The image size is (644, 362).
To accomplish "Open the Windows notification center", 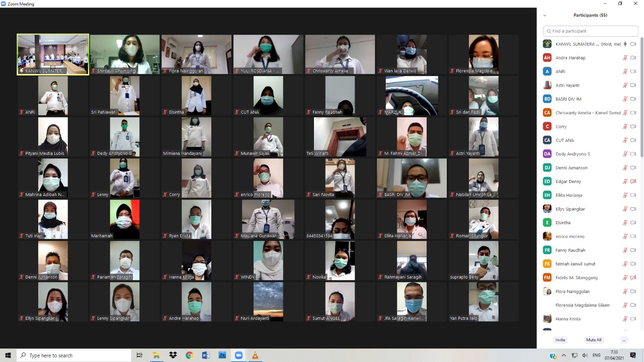I will [633, 355].
